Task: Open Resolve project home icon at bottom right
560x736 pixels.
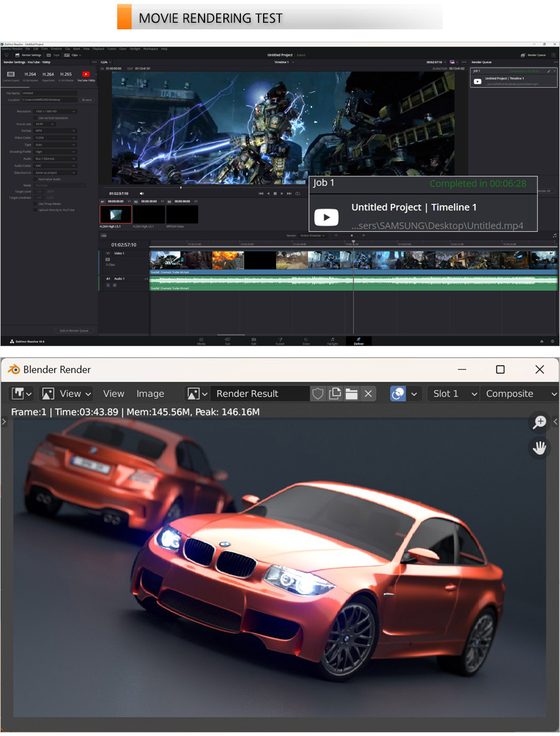Action: [541, 341]
